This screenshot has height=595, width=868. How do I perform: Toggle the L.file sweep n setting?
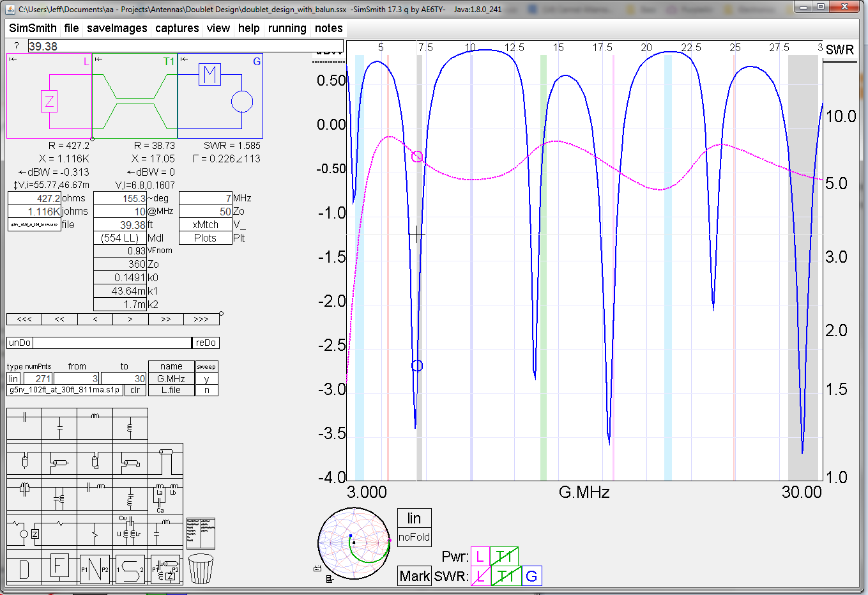point(206,390)
